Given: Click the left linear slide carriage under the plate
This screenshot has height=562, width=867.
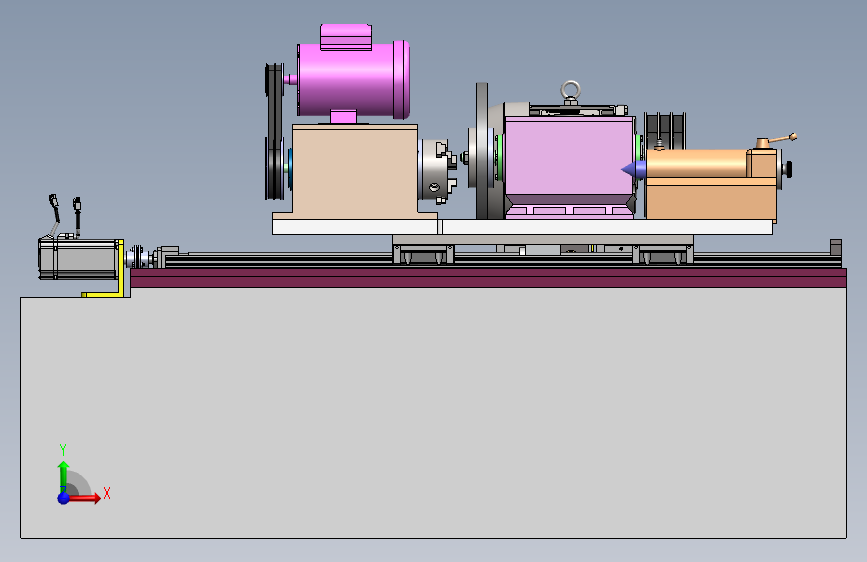Looking at the screenshot, I should tap(424, 254).
